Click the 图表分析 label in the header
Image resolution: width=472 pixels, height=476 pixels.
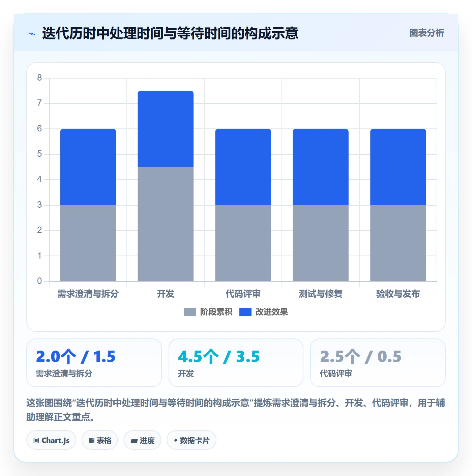[x=426, y=33]
